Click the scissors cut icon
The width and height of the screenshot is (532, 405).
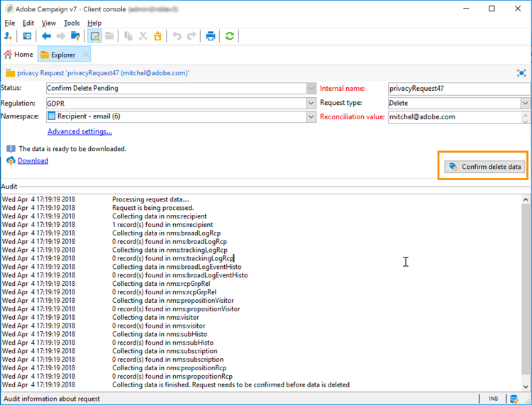click(x=143, y=36)
